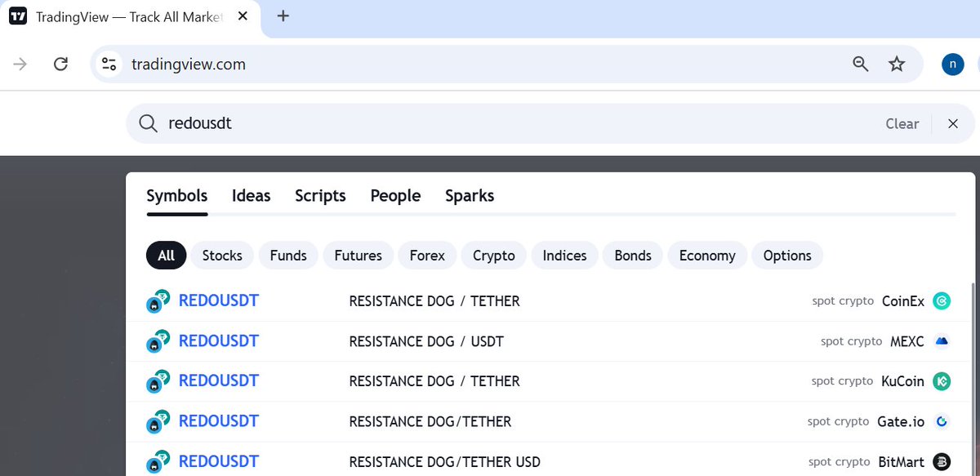
Task: Click the KuCoin exchange logo
Action: [941, 381]
